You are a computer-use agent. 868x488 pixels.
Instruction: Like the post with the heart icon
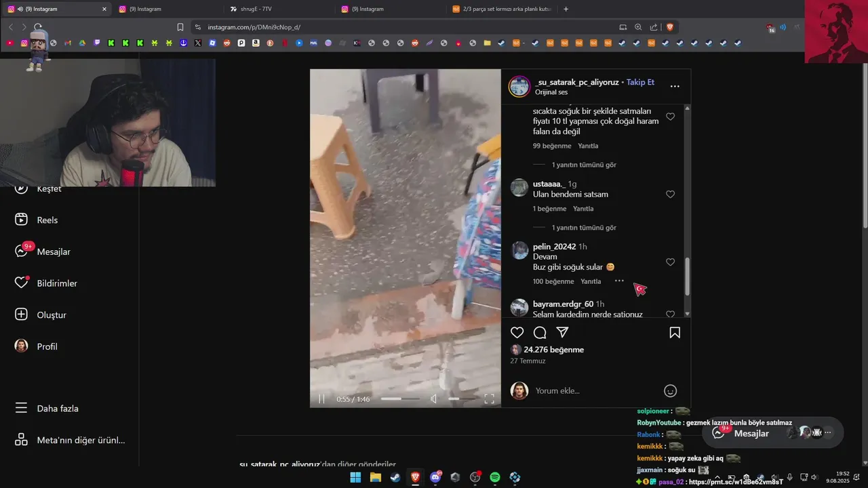click(517, 333)
